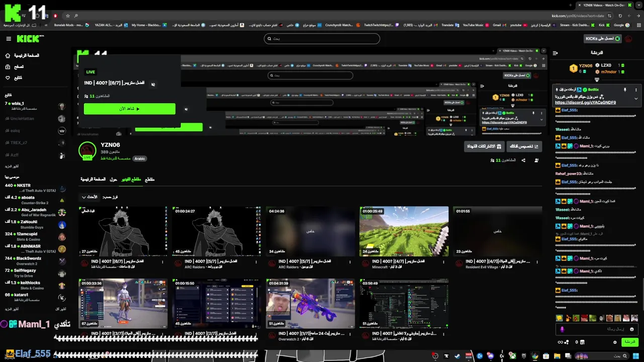Open the emoji picker in the chat box
Screen dimensions: 644x362
[x=632, y=329]
